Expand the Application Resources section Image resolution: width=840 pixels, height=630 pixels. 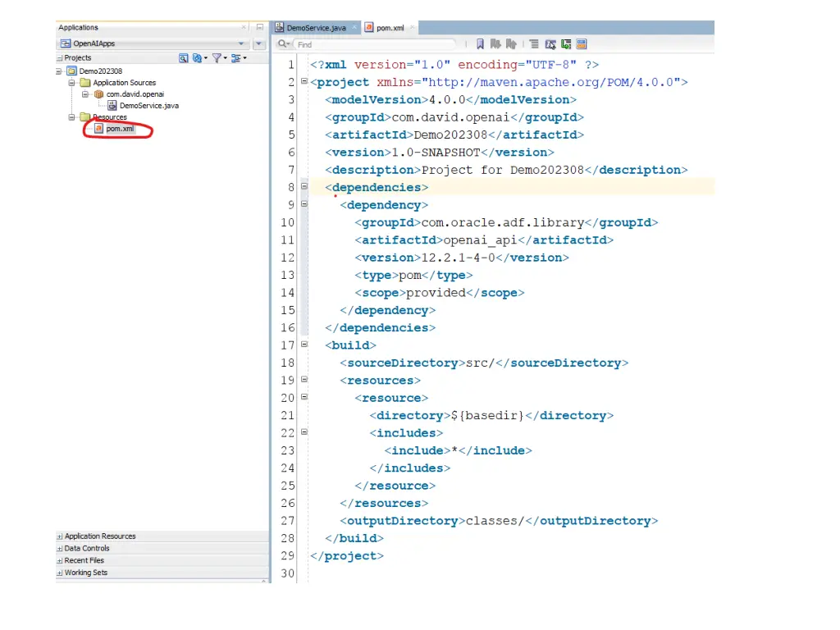(x=60, y=536)
